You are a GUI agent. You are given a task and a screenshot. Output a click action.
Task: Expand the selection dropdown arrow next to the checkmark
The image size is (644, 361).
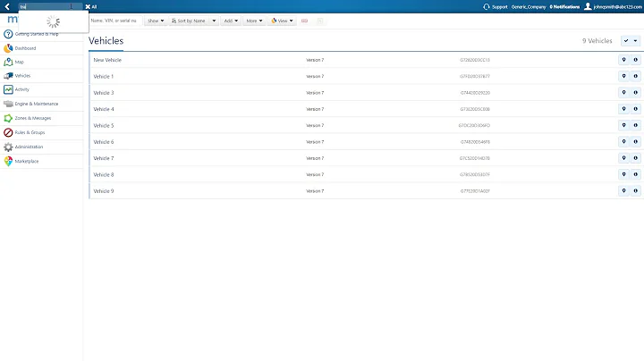[635, 40]
